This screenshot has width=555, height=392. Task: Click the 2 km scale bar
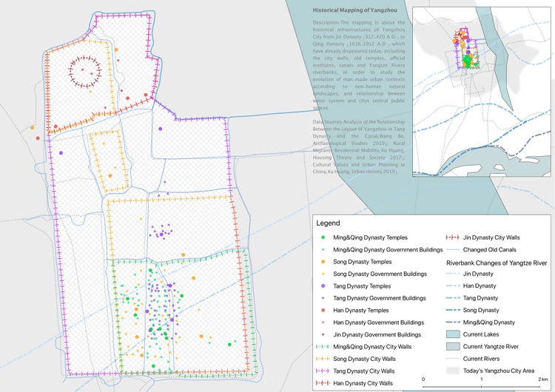coord(482,371)
